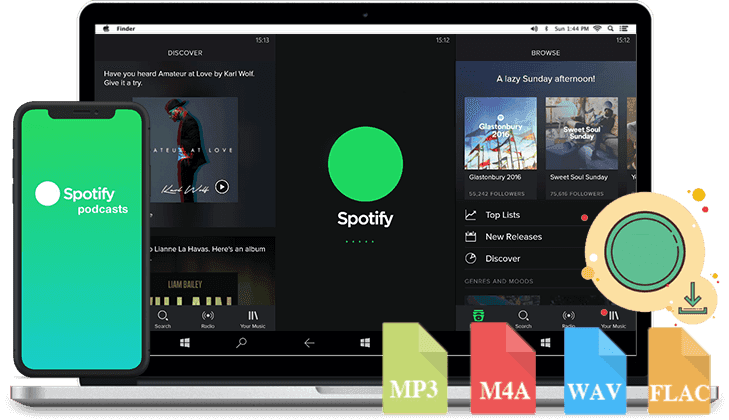The height and width of the screenshot is (420, 729).
Task: Click the Spotify wordmark under green circle
Action: coord(365,219)
